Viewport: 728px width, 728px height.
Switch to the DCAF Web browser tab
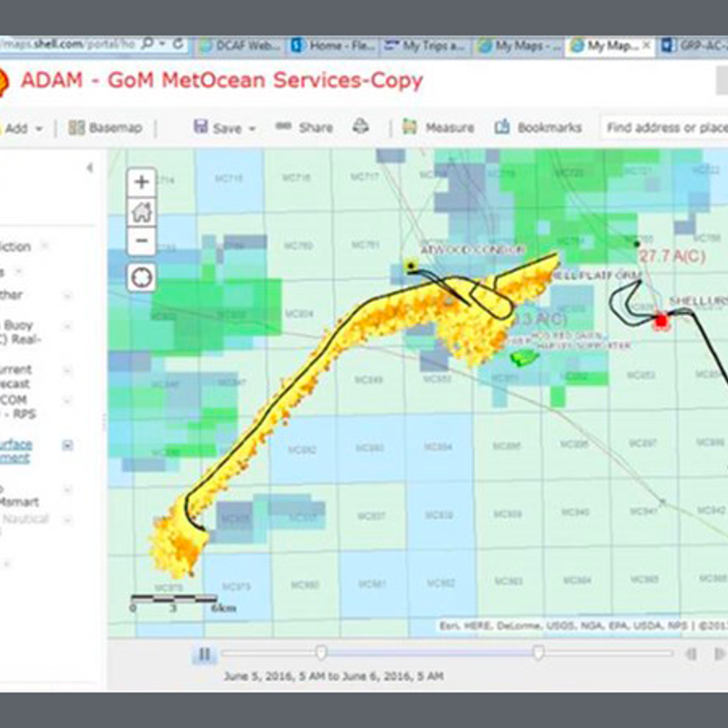[238, 45]
